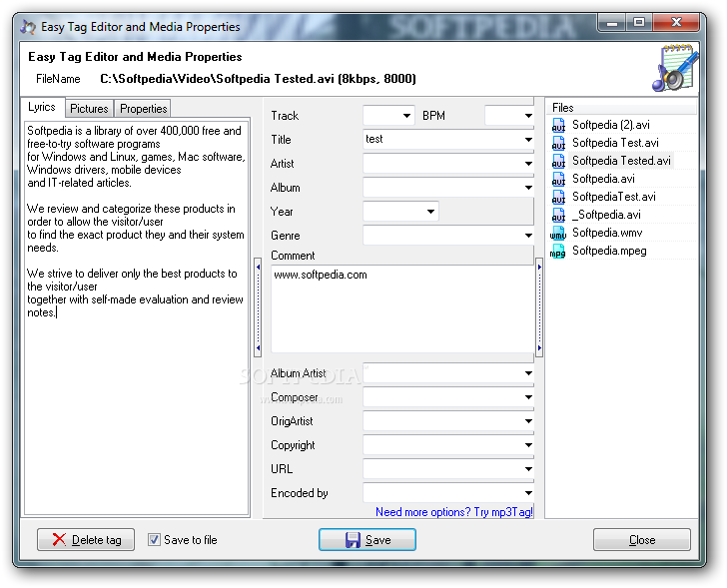Expand the URL dropdown

coord(528,469)
